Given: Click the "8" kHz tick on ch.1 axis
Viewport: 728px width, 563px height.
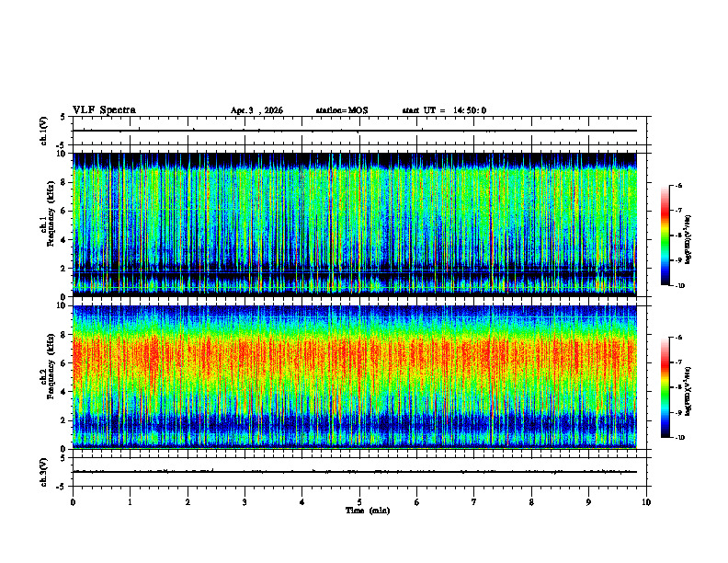Looking at the screenshot, I should click(x=64, y=182).
